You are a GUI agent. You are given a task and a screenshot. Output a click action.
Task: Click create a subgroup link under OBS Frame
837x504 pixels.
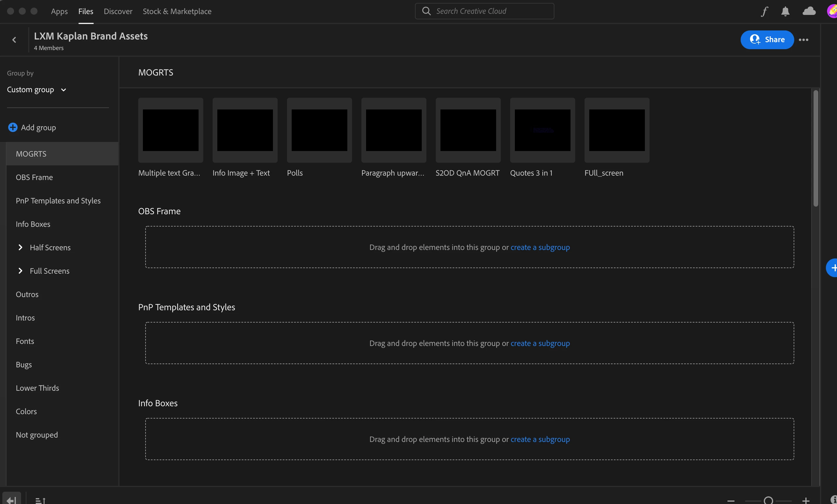[x=540, y=247]
